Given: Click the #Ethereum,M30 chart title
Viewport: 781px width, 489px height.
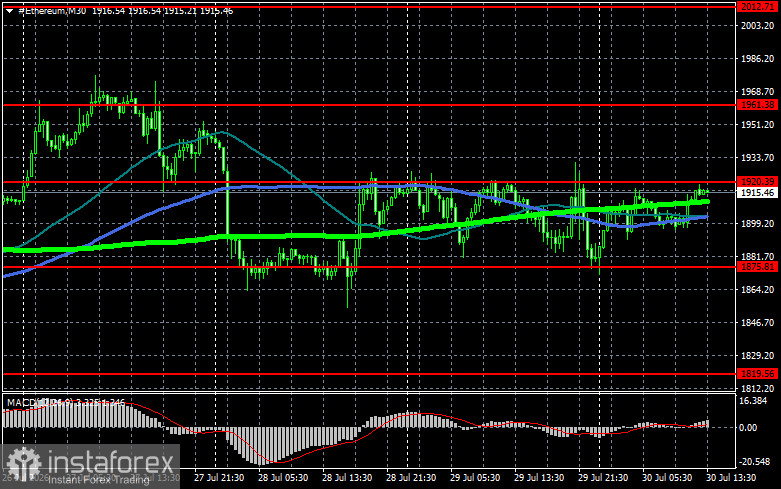Looking at the screenshot, I should 52,10.
